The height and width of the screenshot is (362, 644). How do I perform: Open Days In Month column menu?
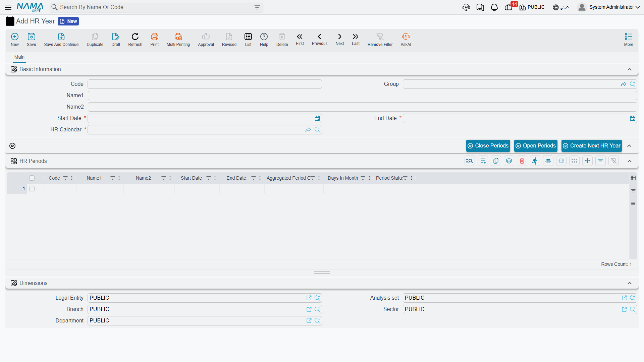pos(369,178)
